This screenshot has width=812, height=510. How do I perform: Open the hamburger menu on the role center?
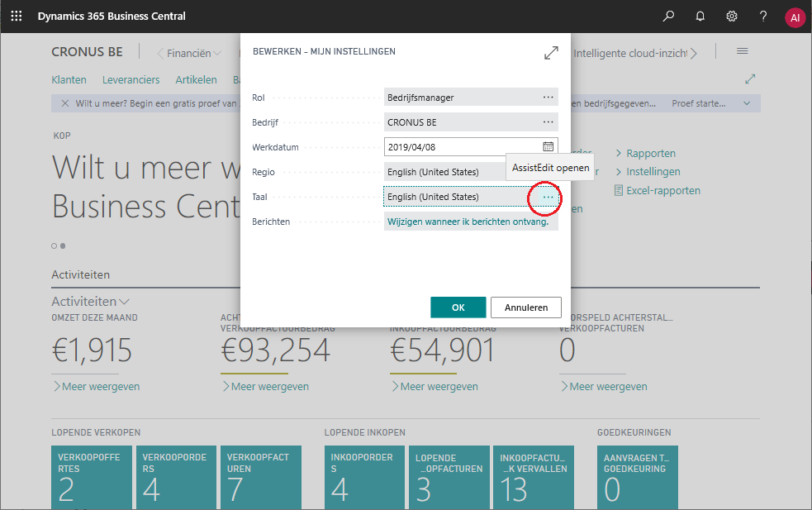[742, 50]
